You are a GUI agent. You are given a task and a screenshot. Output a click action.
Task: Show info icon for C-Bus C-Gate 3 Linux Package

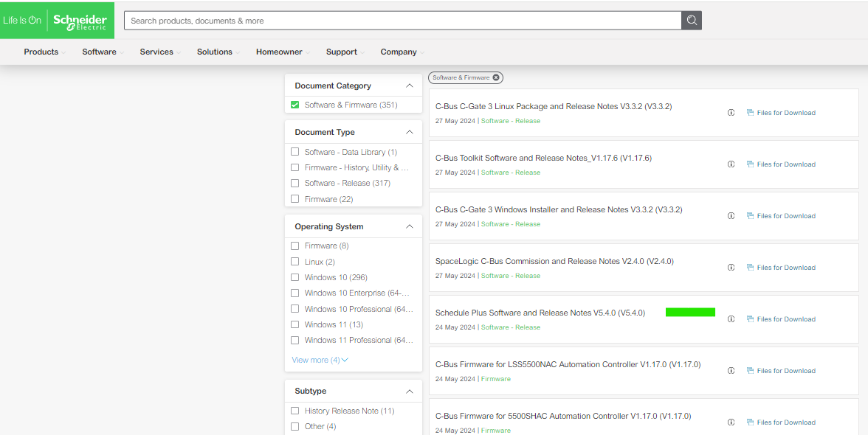(x=731, y=113)
